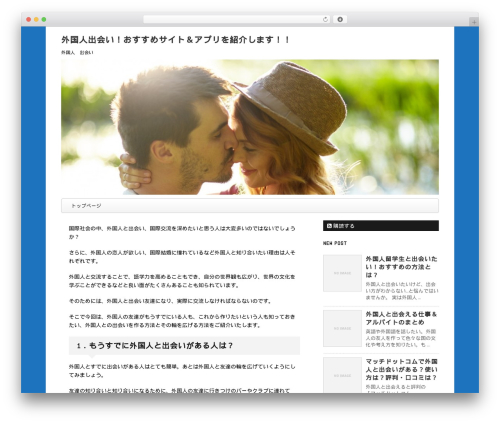
Task: Click the red close window button
Action: (29, 20)
